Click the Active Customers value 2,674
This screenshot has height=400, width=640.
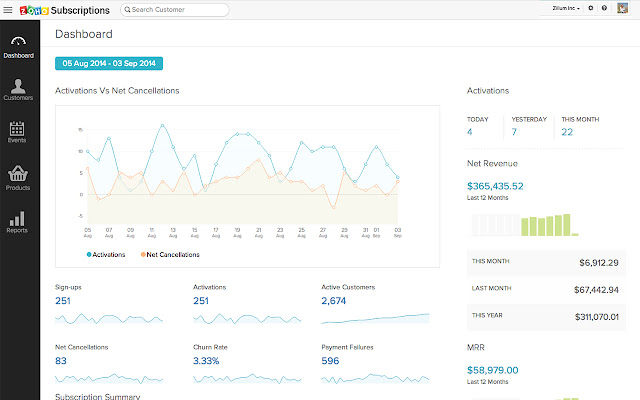(333, 301)
